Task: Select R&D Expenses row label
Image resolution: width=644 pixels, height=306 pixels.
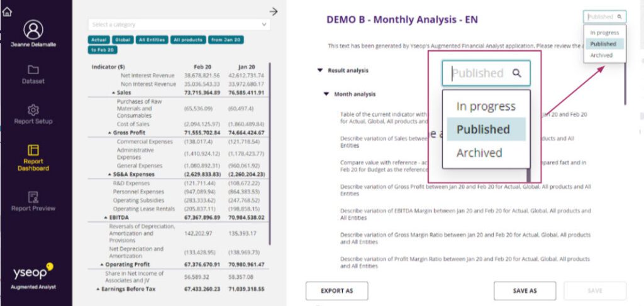Action: coord(132,183)
